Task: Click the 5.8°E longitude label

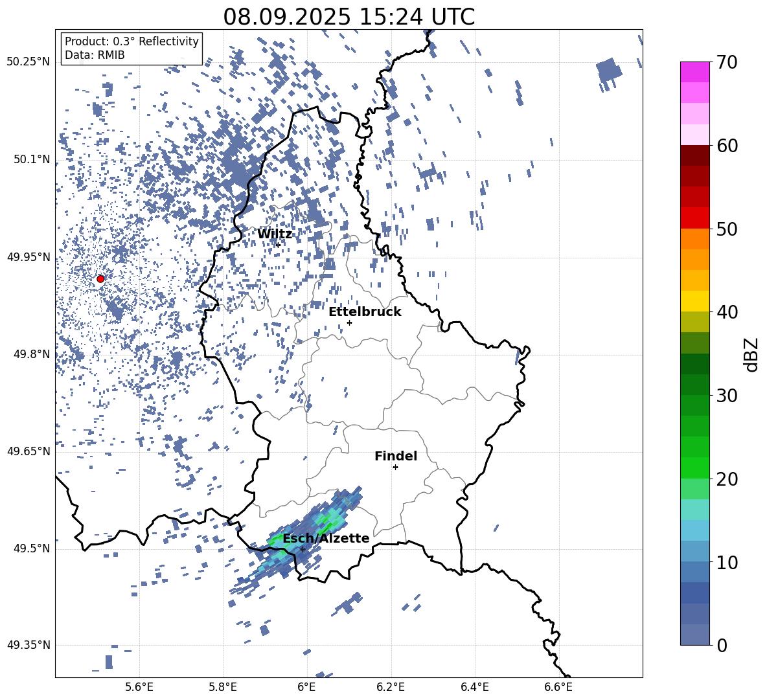Action: click(223, 687)
